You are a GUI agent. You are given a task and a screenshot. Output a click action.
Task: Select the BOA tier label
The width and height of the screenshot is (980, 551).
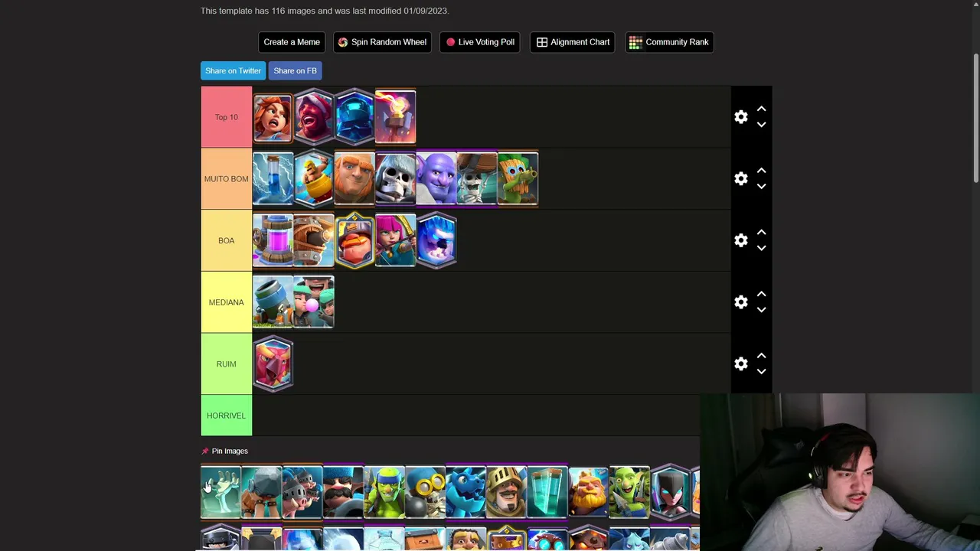226,240
